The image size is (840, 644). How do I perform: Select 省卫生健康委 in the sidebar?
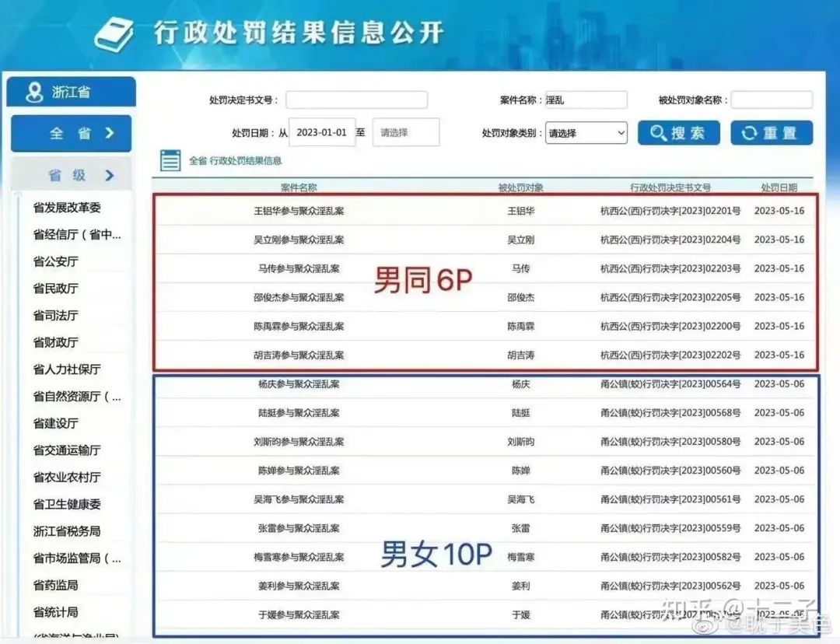tap(66, 505)
